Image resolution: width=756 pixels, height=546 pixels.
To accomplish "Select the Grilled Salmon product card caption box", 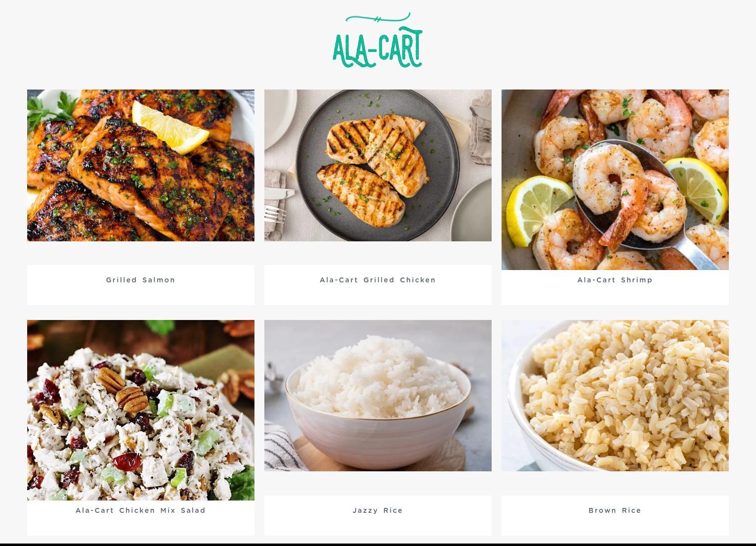I will coord(141,285).
